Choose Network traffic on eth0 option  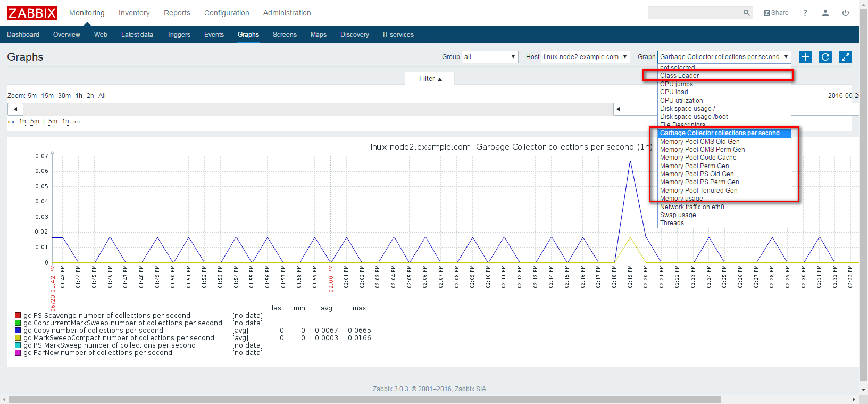coord(724,207)
